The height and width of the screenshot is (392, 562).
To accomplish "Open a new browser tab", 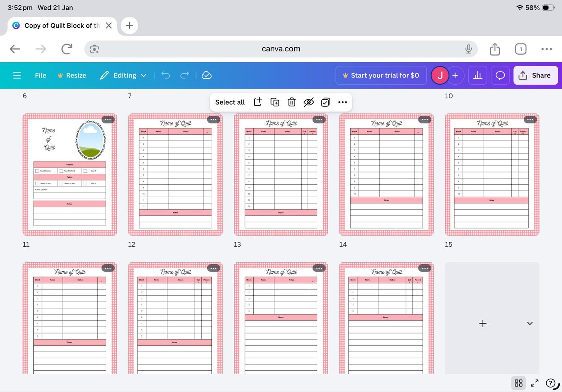I will [129, 25].
